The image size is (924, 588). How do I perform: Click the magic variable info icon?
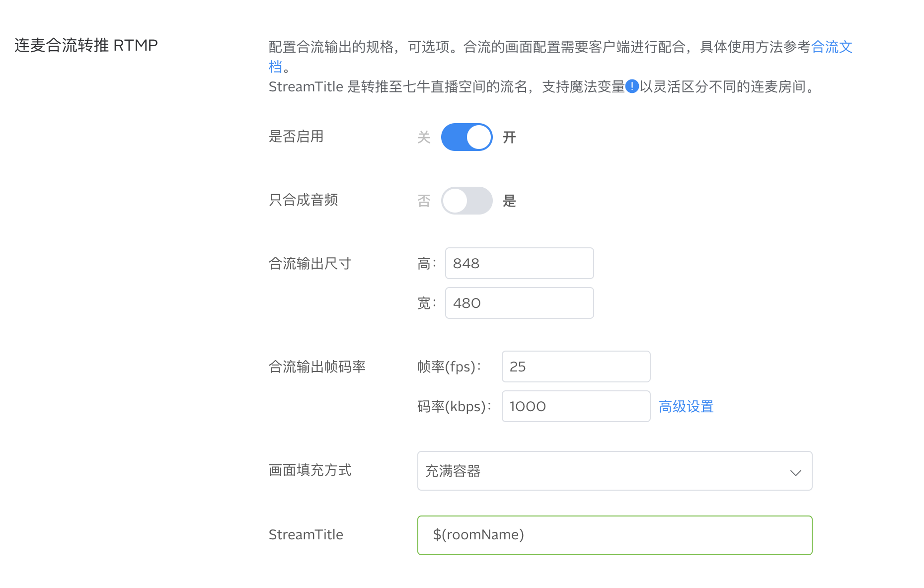[x=632, y=86]
